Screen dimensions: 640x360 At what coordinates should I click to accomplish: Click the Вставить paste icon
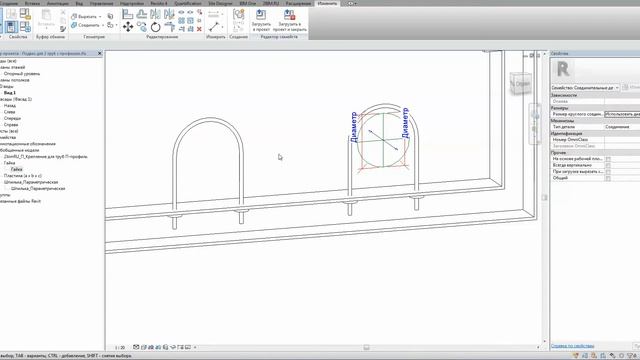(x=46, y=16)
